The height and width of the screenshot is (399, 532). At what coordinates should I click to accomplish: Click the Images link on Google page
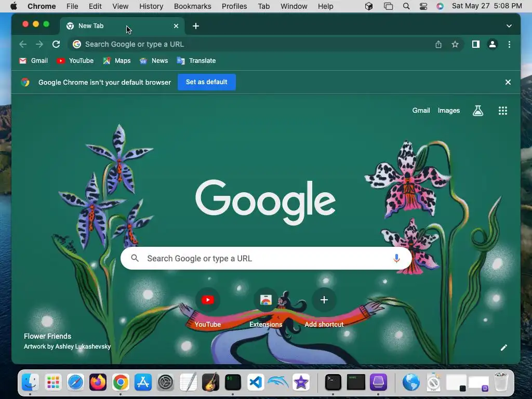click(448, 111)
